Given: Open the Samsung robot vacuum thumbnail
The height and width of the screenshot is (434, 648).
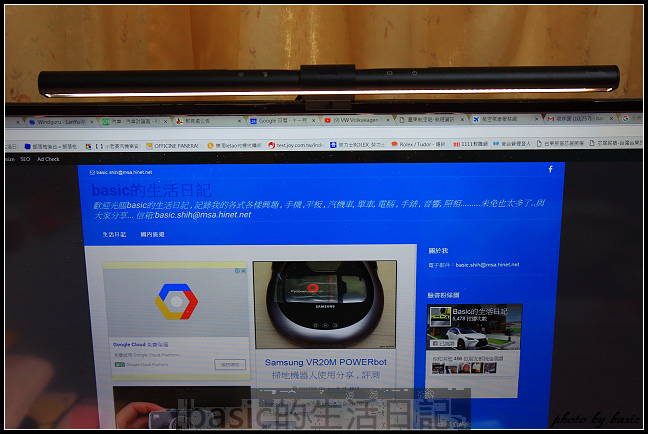Looking at the screenshot, I should [325, 304].
